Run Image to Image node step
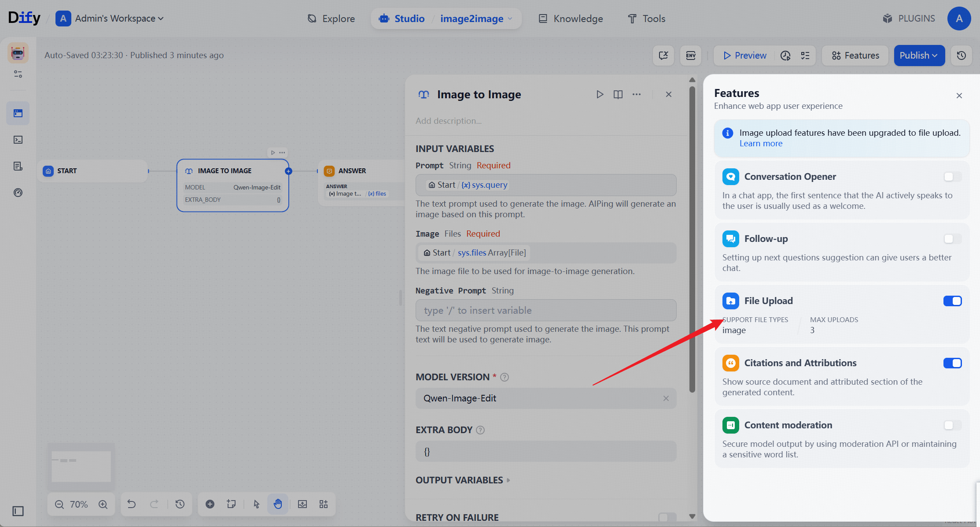 [600, 94]
